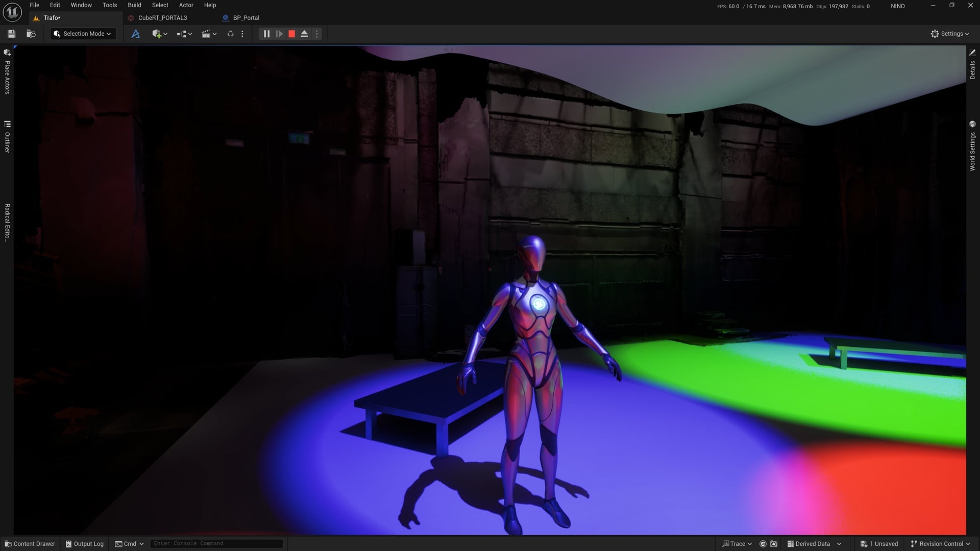Save the current level with the floppy icon
This screenshot has height=551, width=980.
pyautogui.click(x=11, y=34)
